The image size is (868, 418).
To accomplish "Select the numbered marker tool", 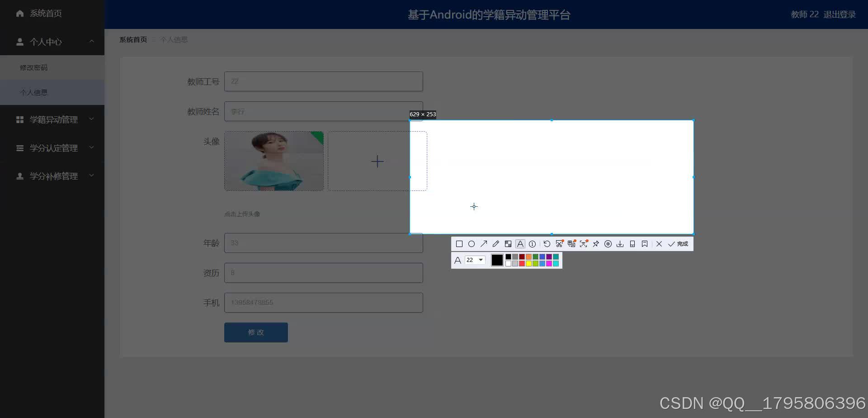I will tap(533, 244).
